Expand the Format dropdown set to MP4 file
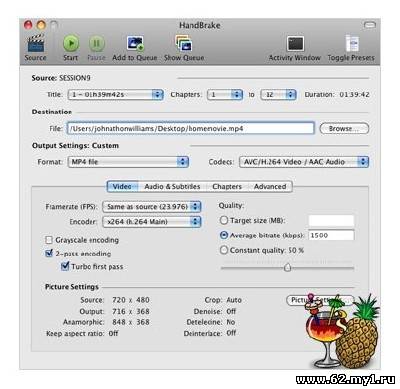400x389 pixels. pos(128,162)
